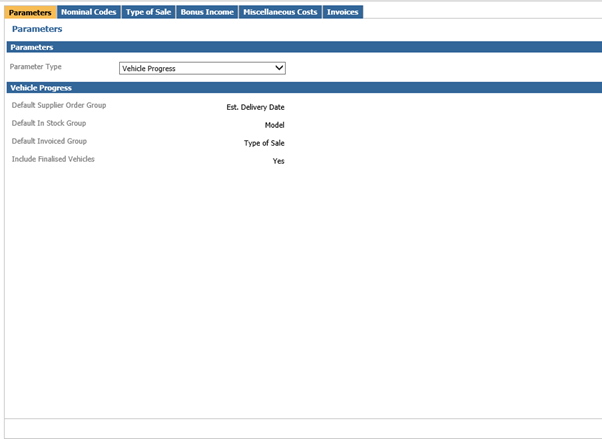This screenshot has width=602, height=439.
Task: Select the Type of Sale group value
Action: click(x=264, y=143)
